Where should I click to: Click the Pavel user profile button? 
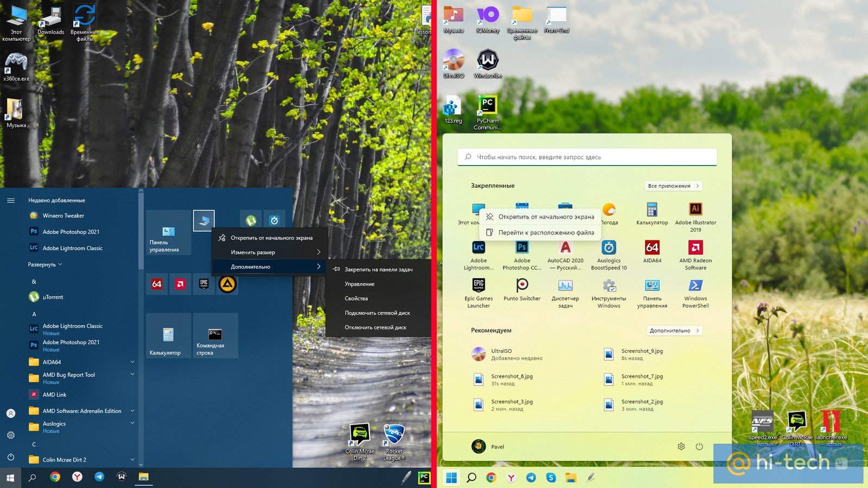click(488, 447)
